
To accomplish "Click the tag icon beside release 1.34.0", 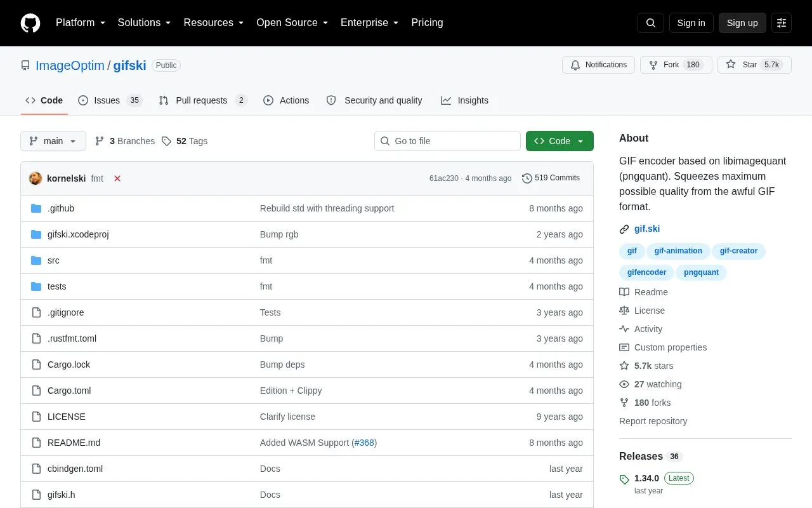I will pos(624,479).
